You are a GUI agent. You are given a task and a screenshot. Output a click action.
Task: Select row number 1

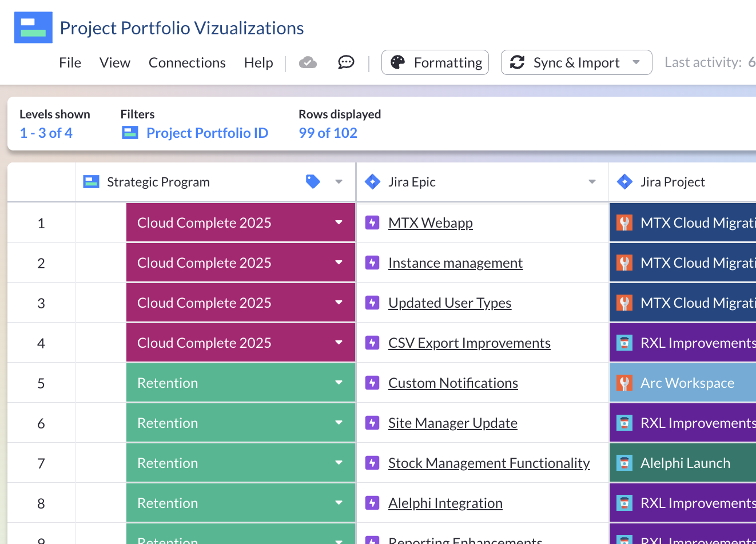(41, 223)
